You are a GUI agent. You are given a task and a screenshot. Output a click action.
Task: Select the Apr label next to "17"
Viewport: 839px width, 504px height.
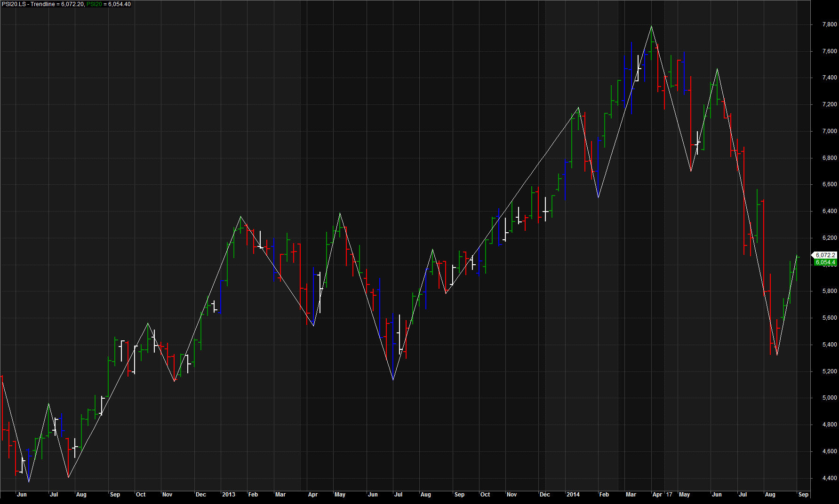657,495
